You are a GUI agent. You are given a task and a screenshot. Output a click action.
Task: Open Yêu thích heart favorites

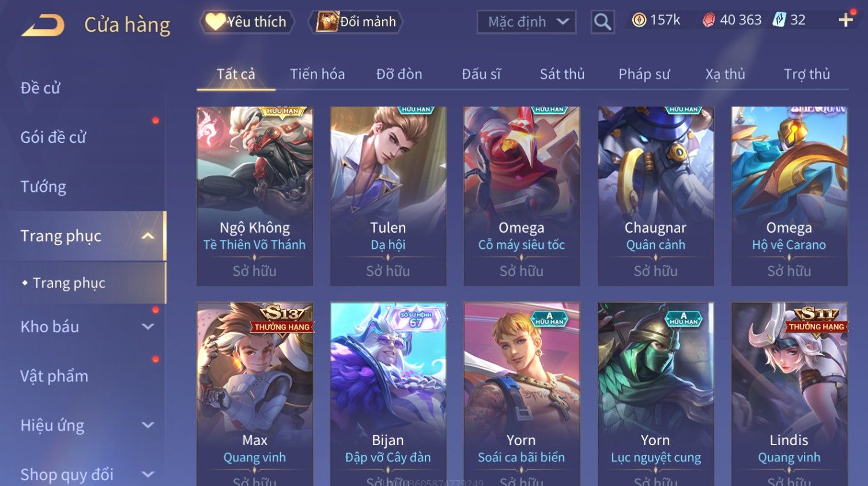(x=247, y=22)
